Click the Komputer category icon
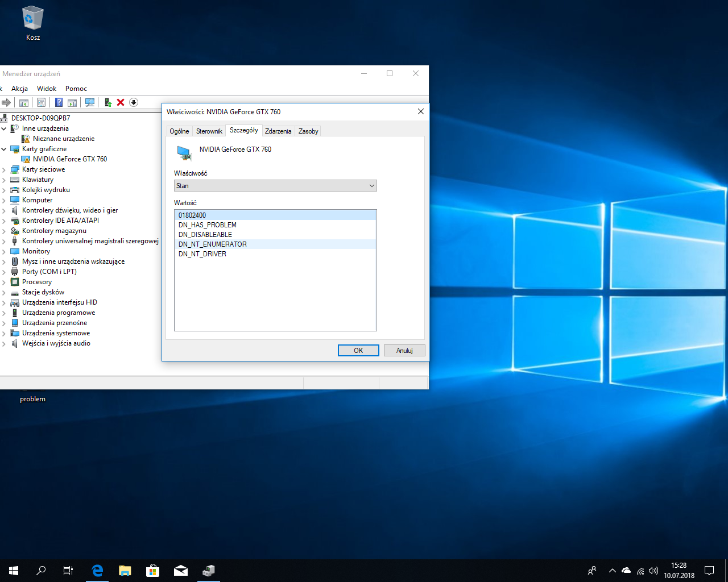Viewport: 728px width, 582px height. coord(15,200)
